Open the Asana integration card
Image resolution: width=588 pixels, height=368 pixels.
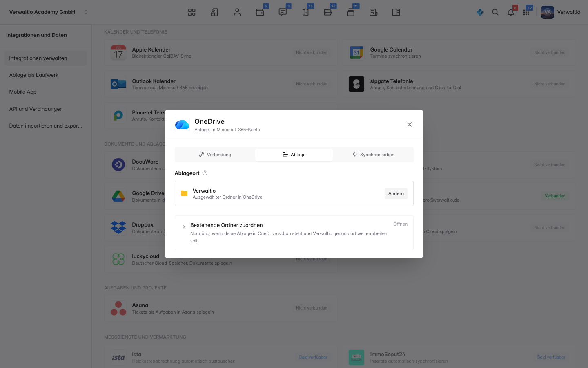coord(221,308)
